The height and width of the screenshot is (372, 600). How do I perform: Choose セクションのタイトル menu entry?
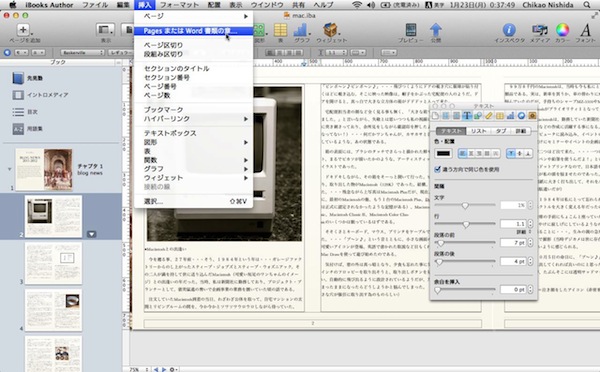pyautogui.click(x=193, y=69)
